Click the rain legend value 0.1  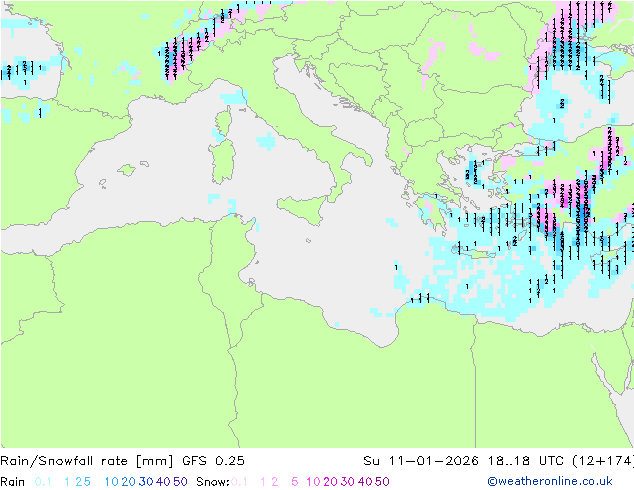click(43, 482)
